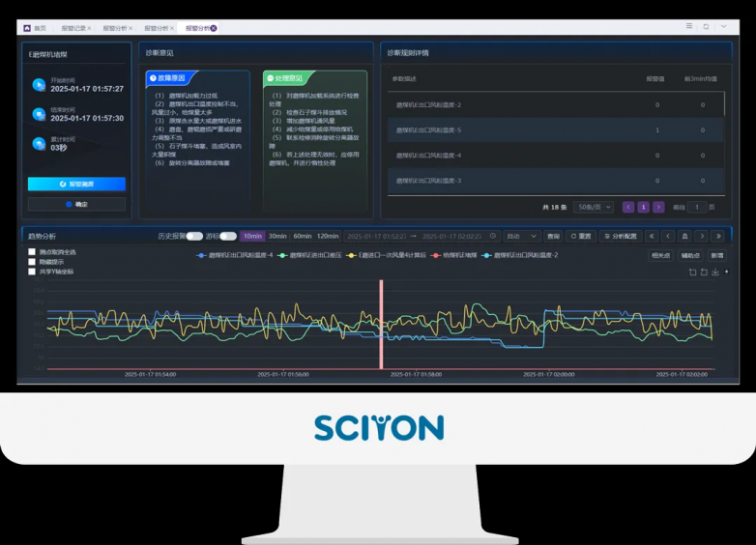
Task: Toggle the 游标 cursor switch
Action: pyautogui.click(x=228, y=236)
